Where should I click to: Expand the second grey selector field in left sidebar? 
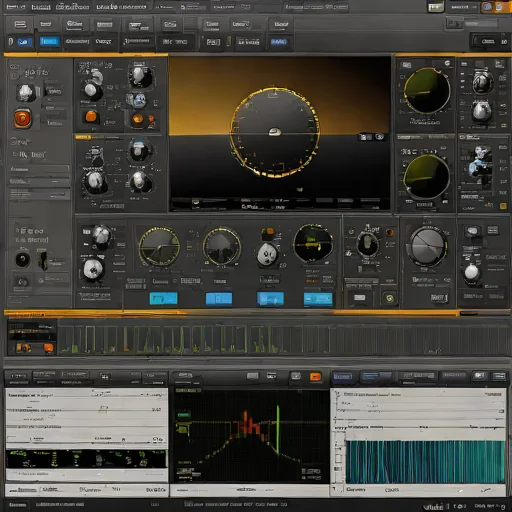pyautogui.click(x=39, y=182)
